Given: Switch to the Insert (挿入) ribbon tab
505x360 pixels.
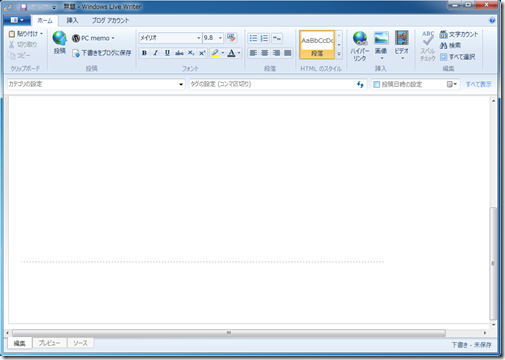Looking at the screenshot, I should (x=72, y=21).
